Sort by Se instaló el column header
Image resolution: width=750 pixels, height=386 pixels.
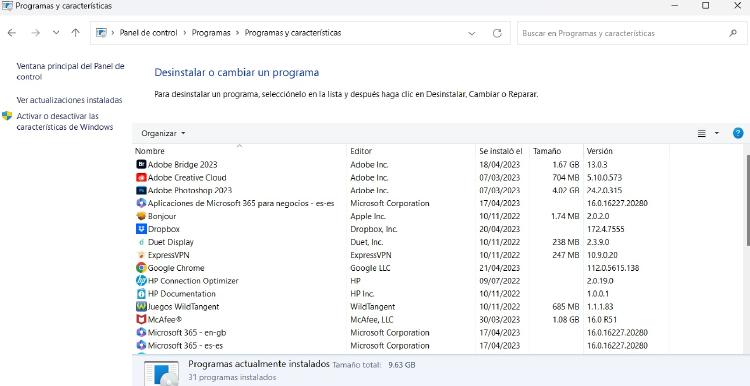(x=502, y=151)
